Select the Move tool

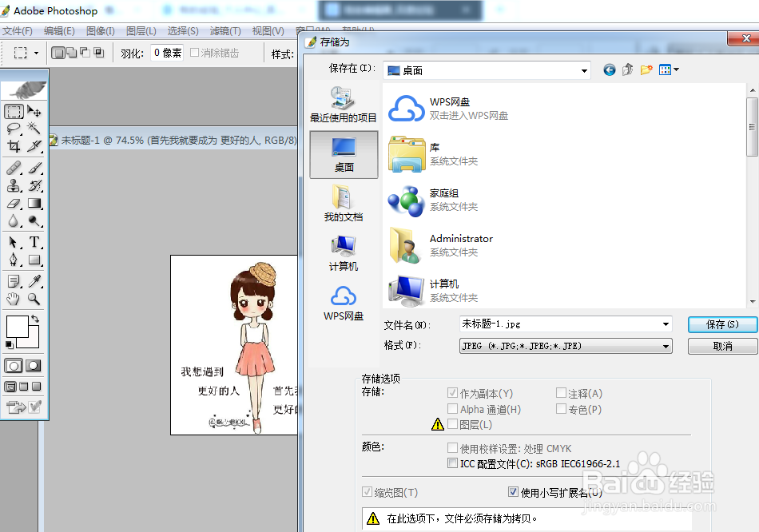tap(34, 111)
